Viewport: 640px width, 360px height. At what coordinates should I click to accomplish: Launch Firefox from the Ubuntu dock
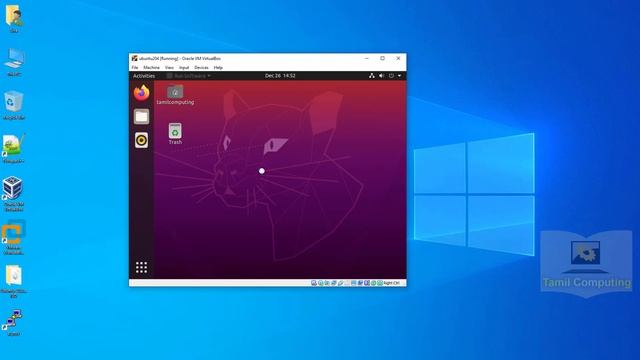(x=142, y=93)
